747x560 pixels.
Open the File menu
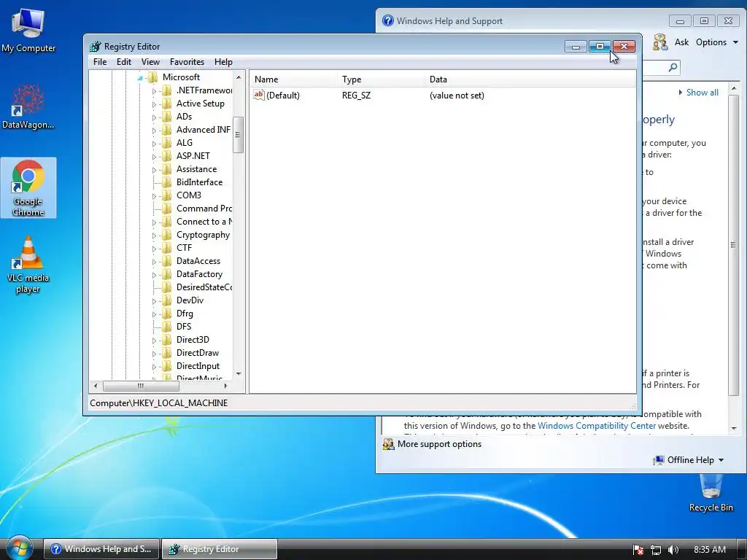click(100, 62)
